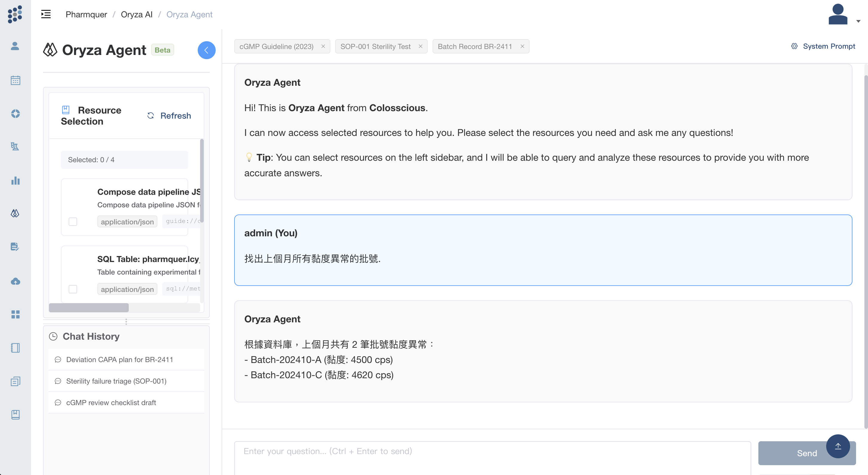Remove the Batch Record BR-2411 tag
Viewport: 868px width, 475px height.
pos(522,46)
